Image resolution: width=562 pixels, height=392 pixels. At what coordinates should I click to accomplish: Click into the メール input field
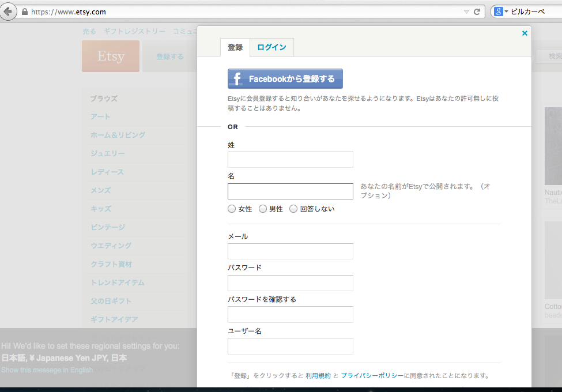click(x=291, y=251)
